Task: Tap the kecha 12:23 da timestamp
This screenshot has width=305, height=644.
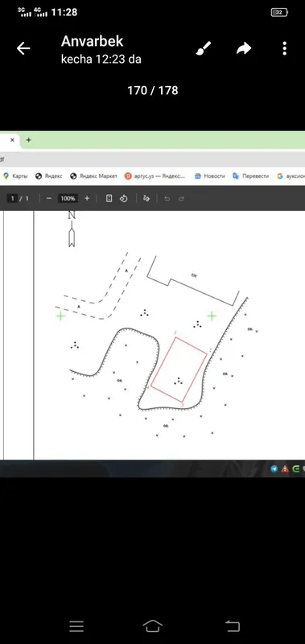Action: (x=101, y=59)
